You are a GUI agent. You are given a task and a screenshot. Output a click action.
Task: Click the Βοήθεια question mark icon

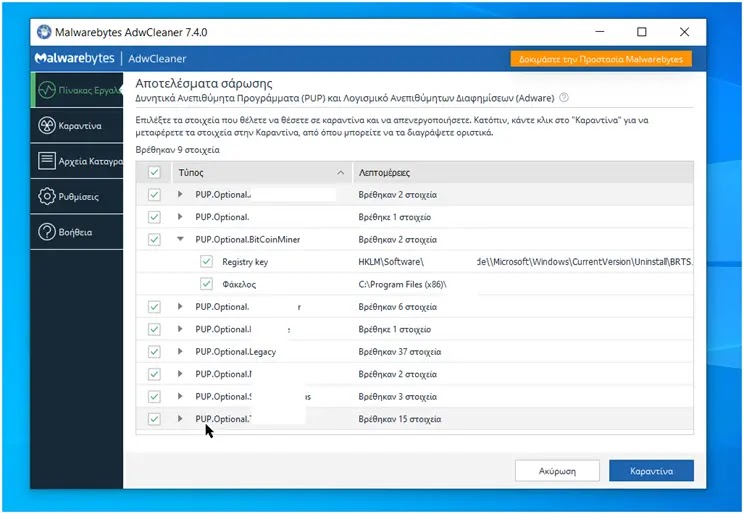tap(47, 232)
